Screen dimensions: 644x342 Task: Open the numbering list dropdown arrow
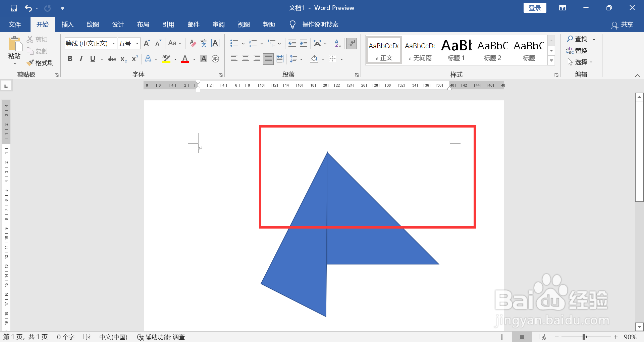click(262, 44)
